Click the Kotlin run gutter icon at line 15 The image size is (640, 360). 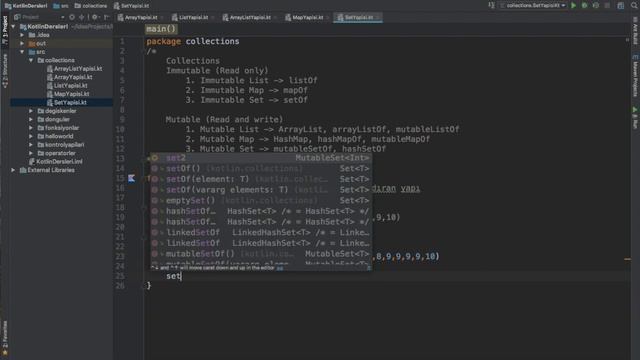131,178
